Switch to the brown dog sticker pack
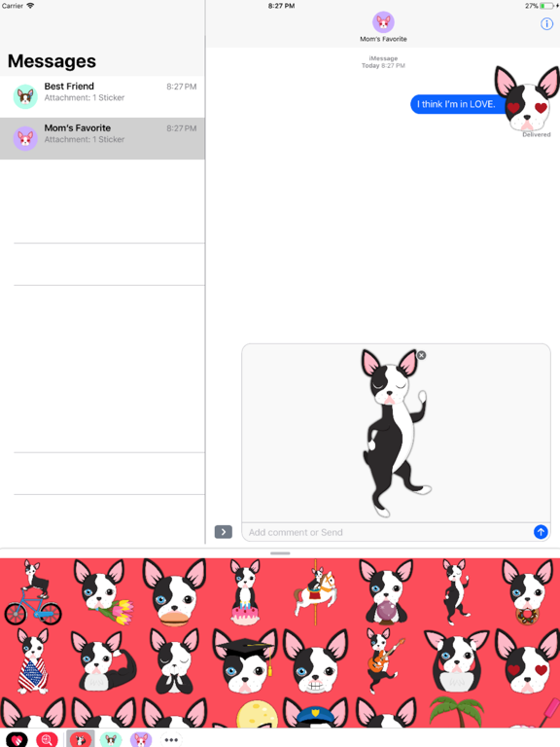Viewport: 560px width, 747px height. coord(111,739)
